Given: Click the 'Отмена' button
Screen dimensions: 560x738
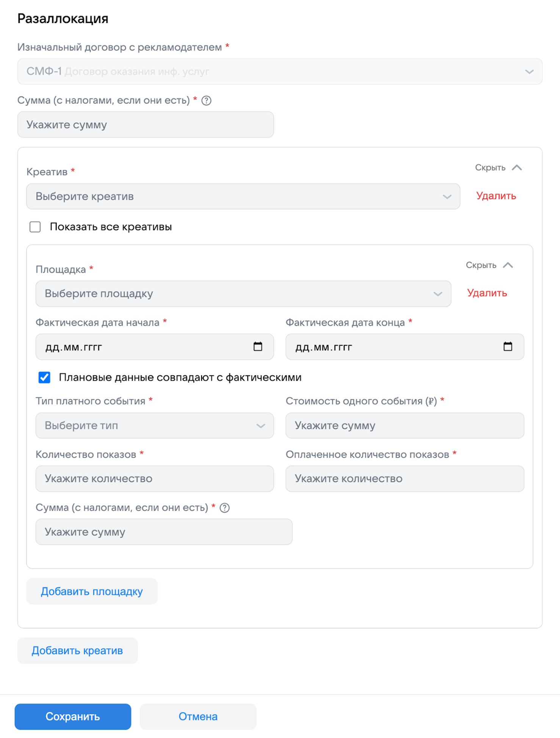Looking at the screenshot, I should point(198,716).
